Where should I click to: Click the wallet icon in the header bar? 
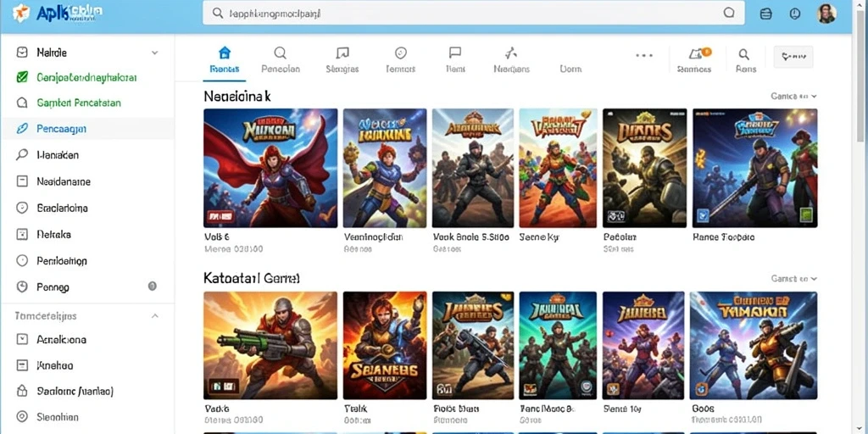click(766, 14)
